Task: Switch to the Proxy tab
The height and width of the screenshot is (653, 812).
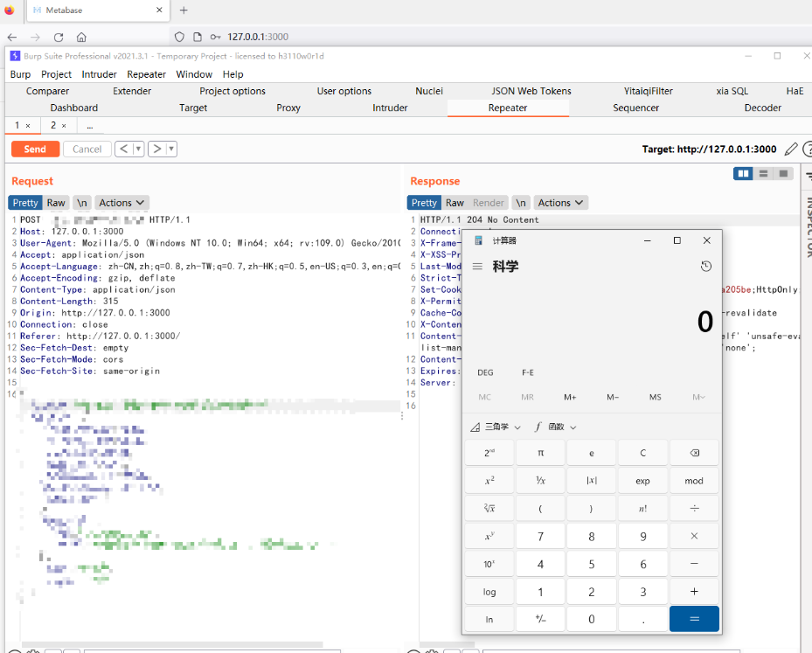Action: point(288,108)
